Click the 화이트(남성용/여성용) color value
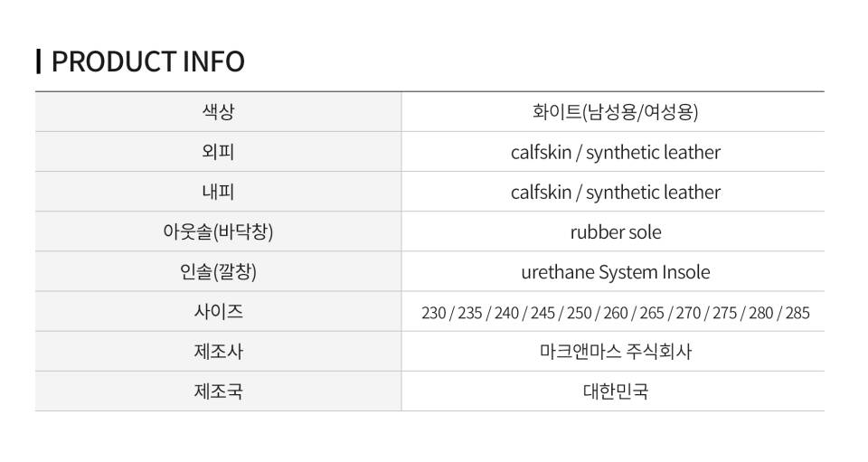This screenshot has height=462, width=868. 615,112
